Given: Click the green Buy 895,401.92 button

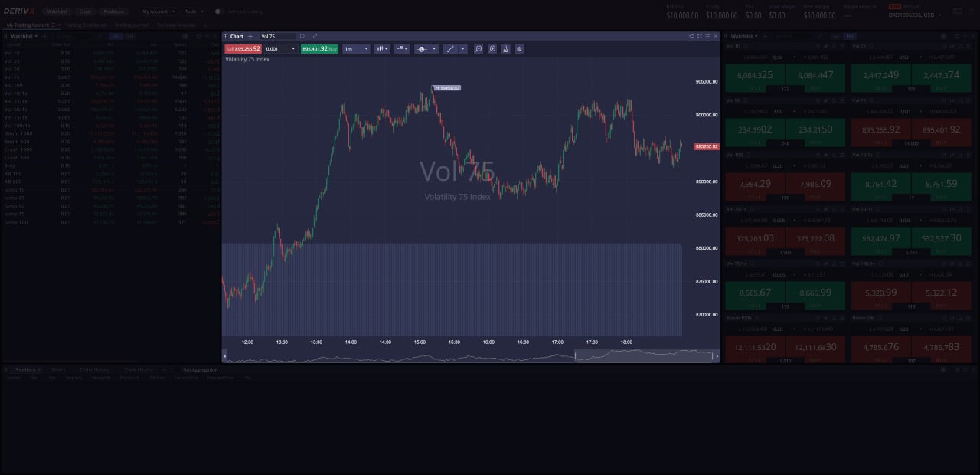Looking at the screenshot, I should [319, 48].
